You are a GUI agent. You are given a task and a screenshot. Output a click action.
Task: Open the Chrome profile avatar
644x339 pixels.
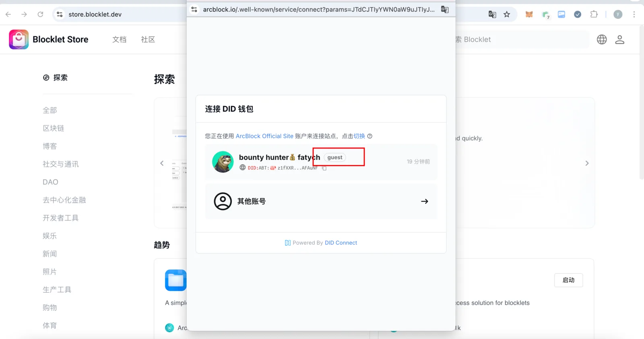point(618,14)
